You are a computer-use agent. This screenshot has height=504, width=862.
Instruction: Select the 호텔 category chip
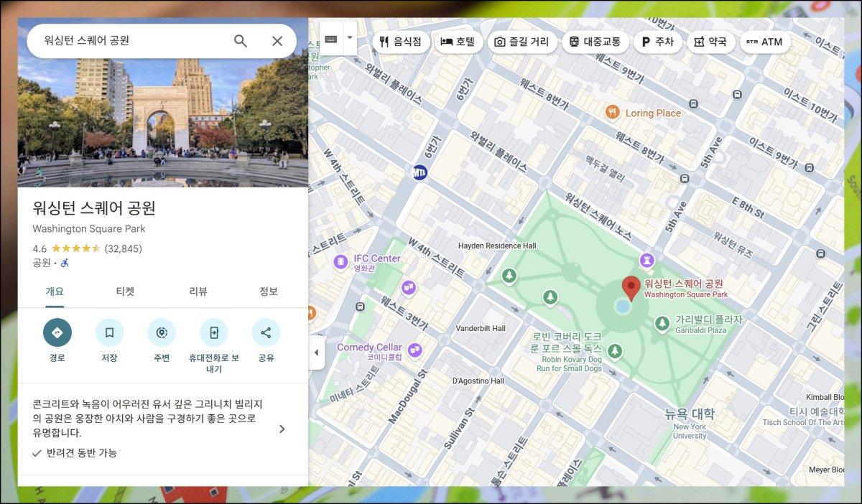pos(458,42)
